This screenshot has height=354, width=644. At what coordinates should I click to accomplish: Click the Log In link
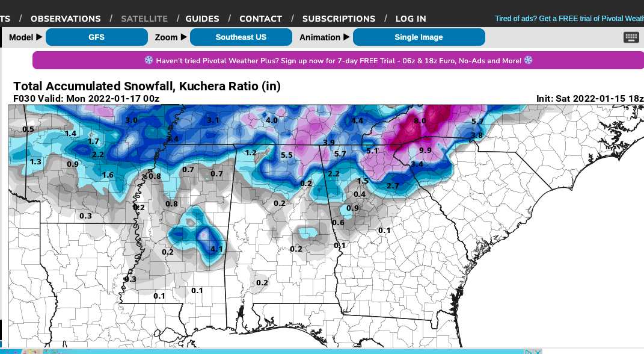coord(411,19)
